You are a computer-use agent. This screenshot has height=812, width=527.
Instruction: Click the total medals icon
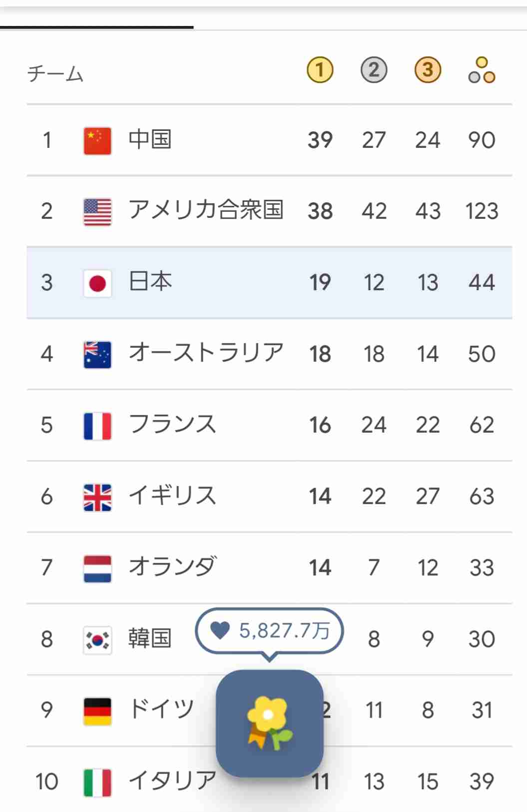click(x=482, y=70)
